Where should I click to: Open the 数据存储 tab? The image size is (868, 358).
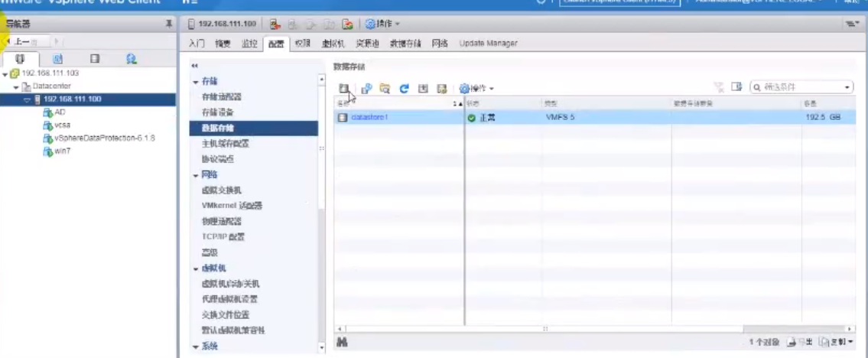tap(405, 43)
